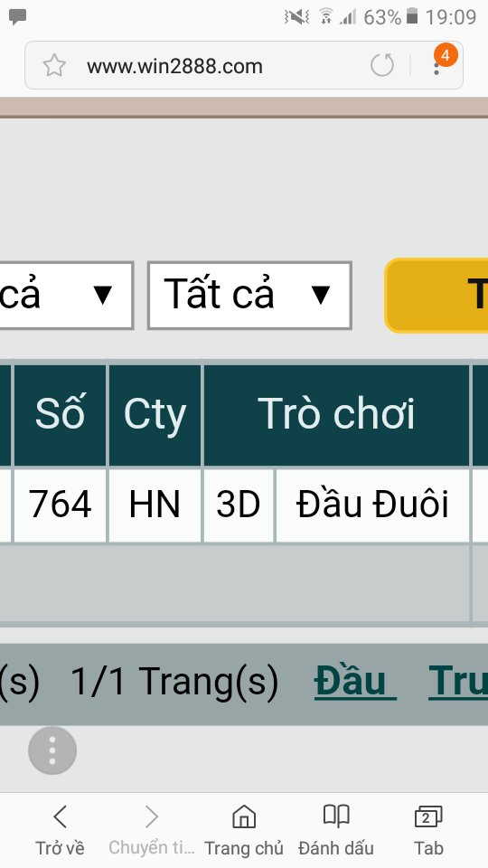Image resolution: width=488 pixels, height=868 pixels.
Task: Open Trang chủ home icon
Action: coord(243,830)
